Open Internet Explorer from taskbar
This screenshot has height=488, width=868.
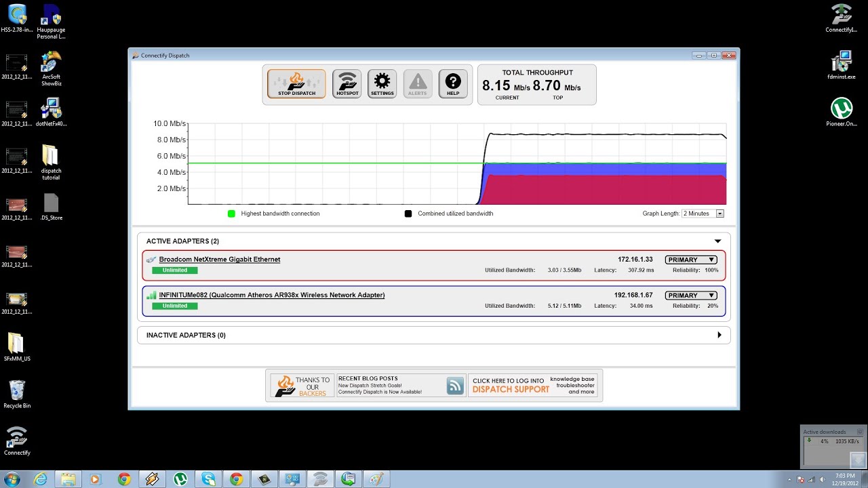(41, 479)
